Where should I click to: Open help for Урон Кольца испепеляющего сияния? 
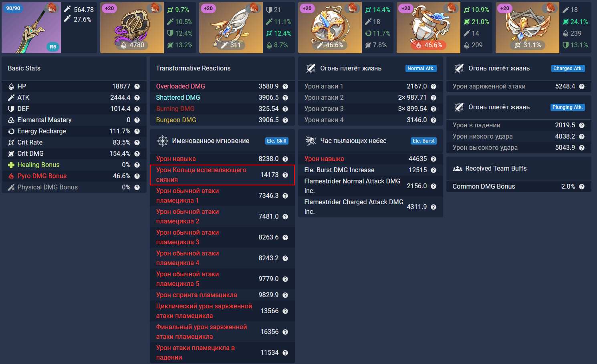click(285, 175)
